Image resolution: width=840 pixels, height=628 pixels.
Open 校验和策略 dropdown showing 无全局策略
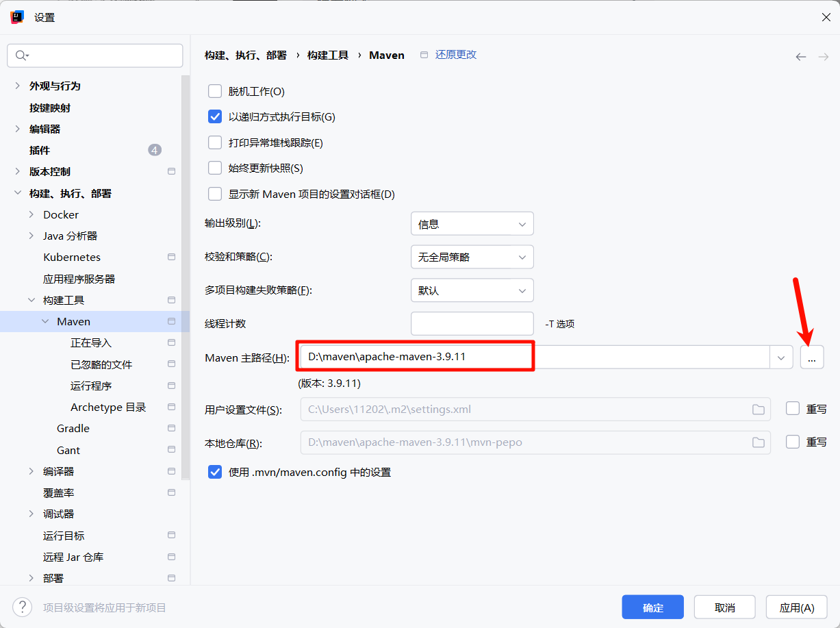472,257
